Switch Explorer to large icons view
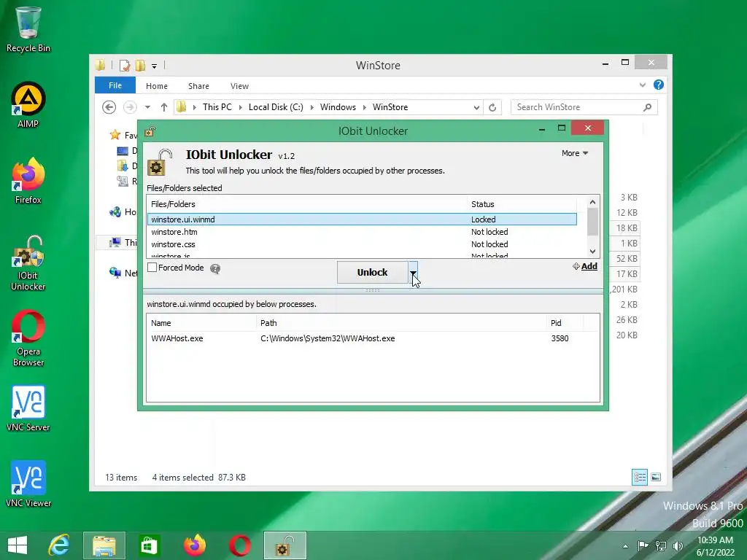The height and width of the screenshot is (560, 747). pos(656,477)
